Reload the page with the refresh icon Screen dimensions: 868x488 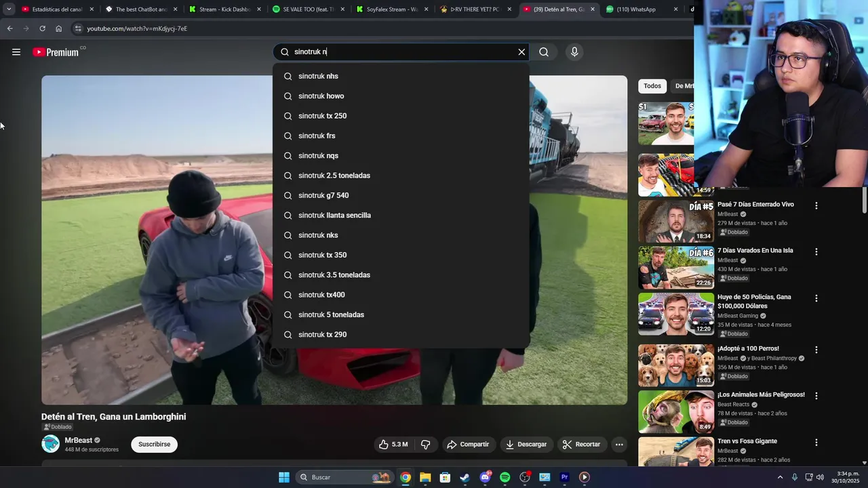coord(42,28)
